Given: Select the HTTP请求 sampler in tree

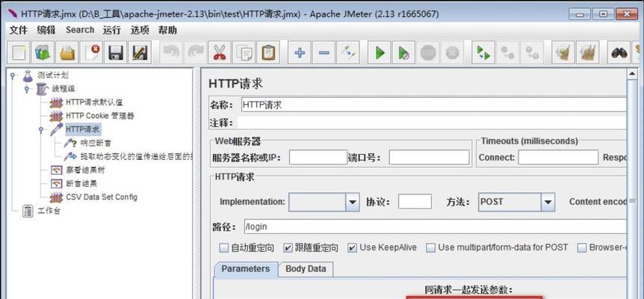Looking at the screenshot, I should tap(83, 130).
